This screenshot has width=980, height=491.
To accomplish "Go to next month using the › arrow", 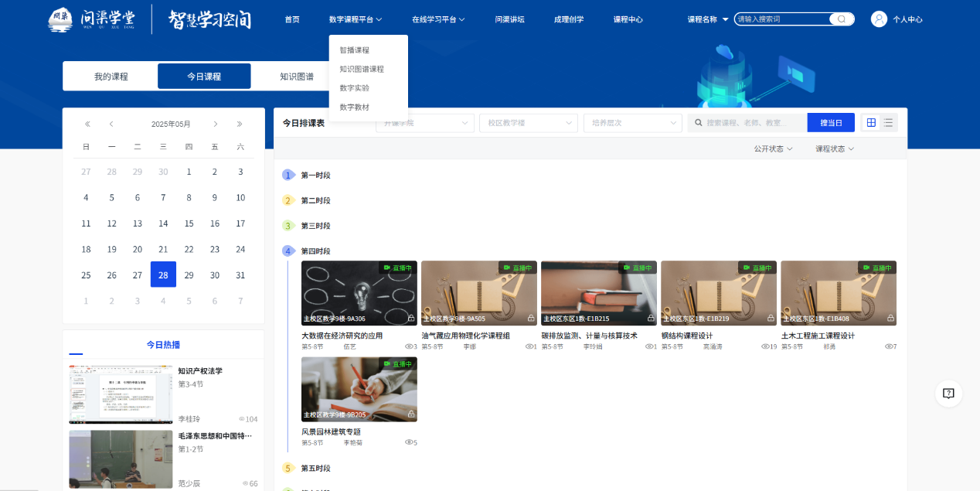I will [x=215, y=123].
